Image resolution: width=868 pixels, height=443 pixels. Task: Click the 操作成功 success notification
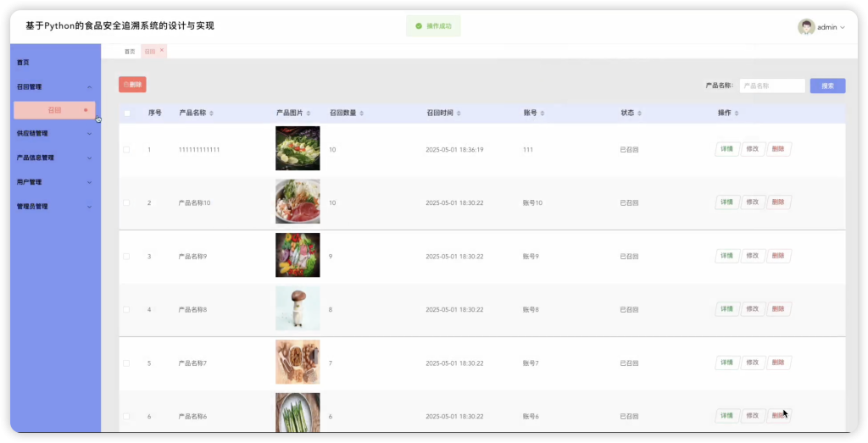(433, 26)
